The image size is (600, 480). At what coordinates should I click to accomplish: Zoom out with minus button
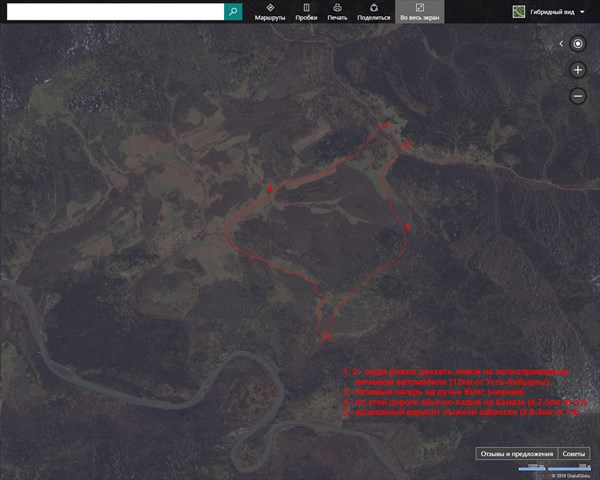tap(578, 96)
